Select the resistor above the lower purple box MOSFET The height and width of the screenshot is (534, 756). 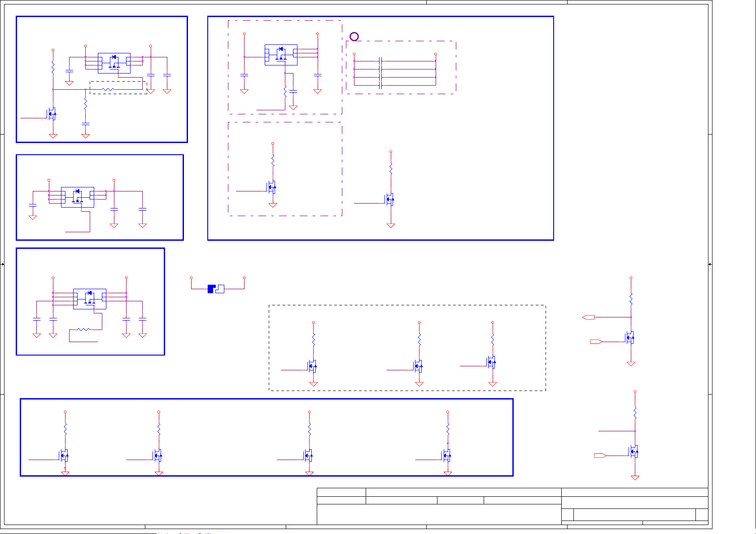(x=273, y=160)
